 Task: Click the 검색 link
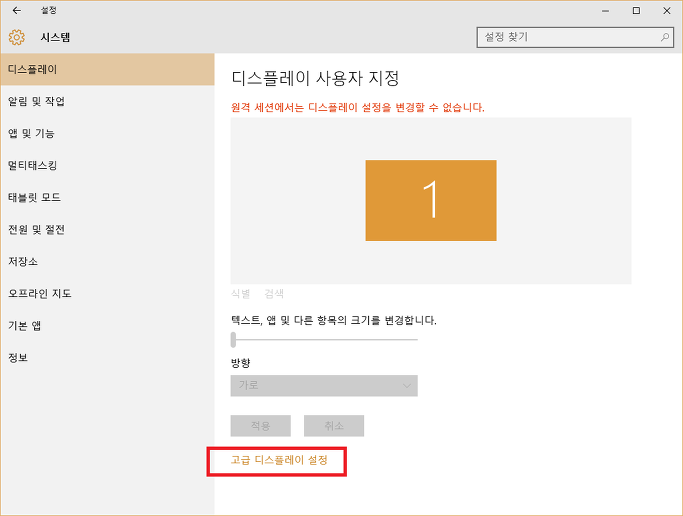(274, 294)
